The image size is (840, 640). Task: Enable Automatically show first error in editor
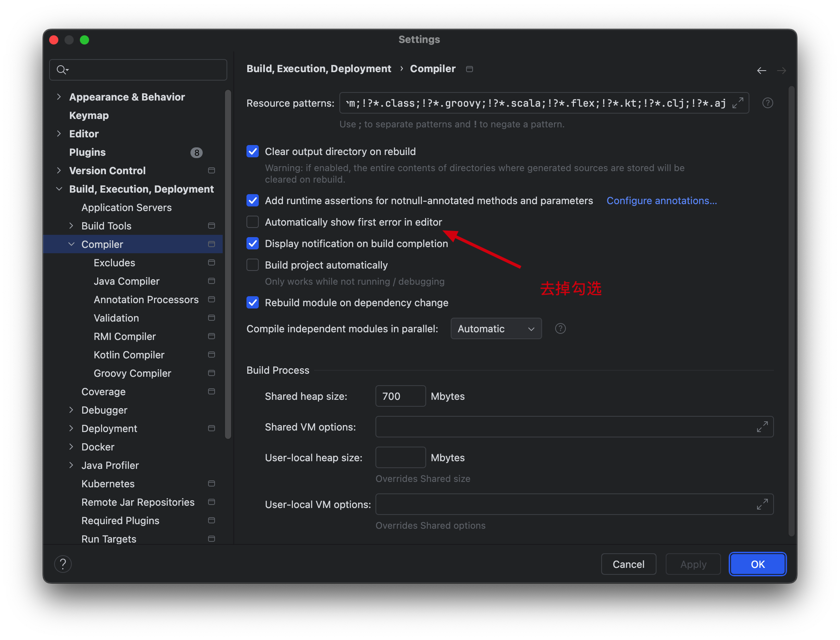[253, 222]
